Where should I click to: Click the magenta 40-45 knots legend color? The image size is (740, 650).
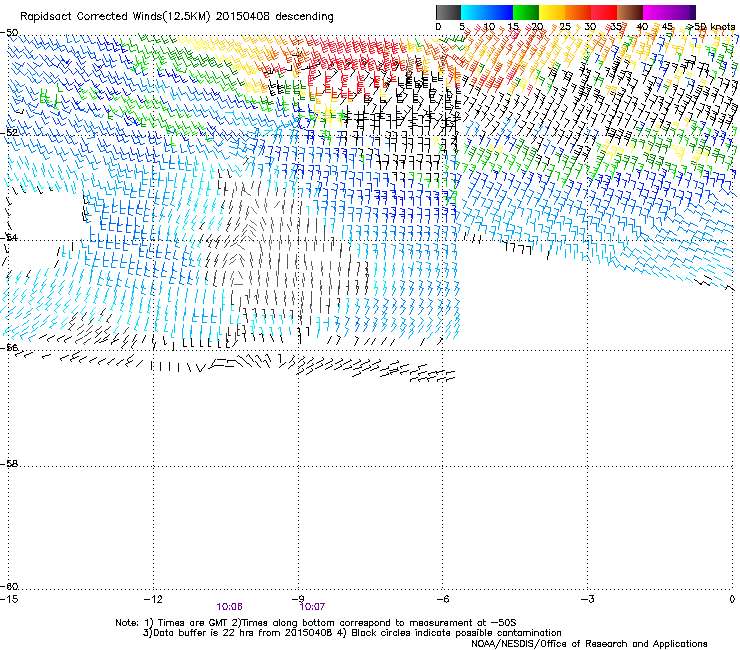(656, 12)
